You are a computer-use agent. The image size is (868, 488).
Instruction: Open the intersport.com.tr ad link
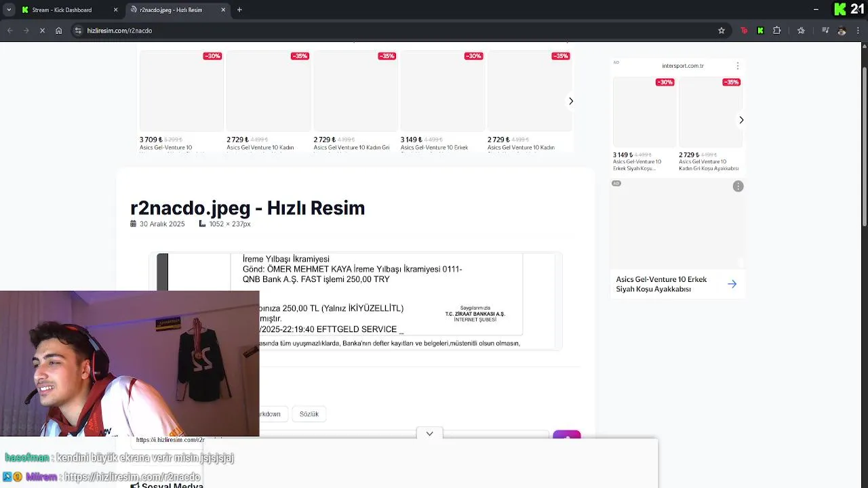click(683, 66)
